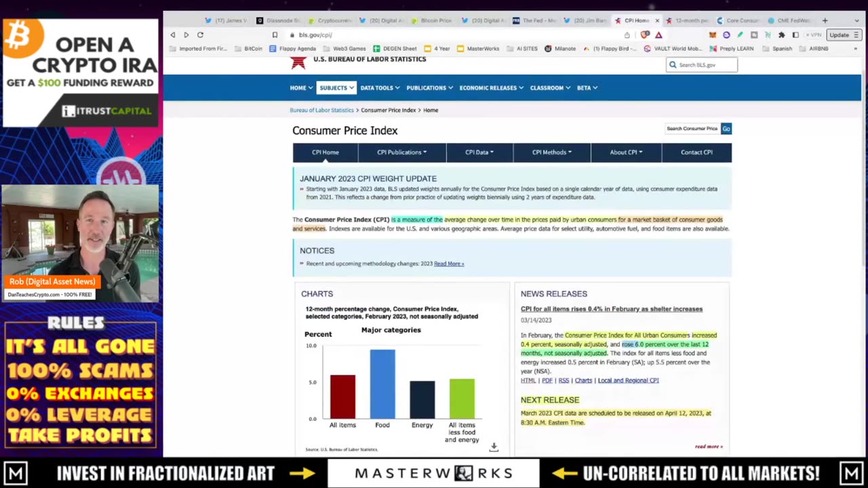The width and height of the screenshot is (868, 488).
Task: Open the VAULT World Mob bookmark
Action: 673,49
